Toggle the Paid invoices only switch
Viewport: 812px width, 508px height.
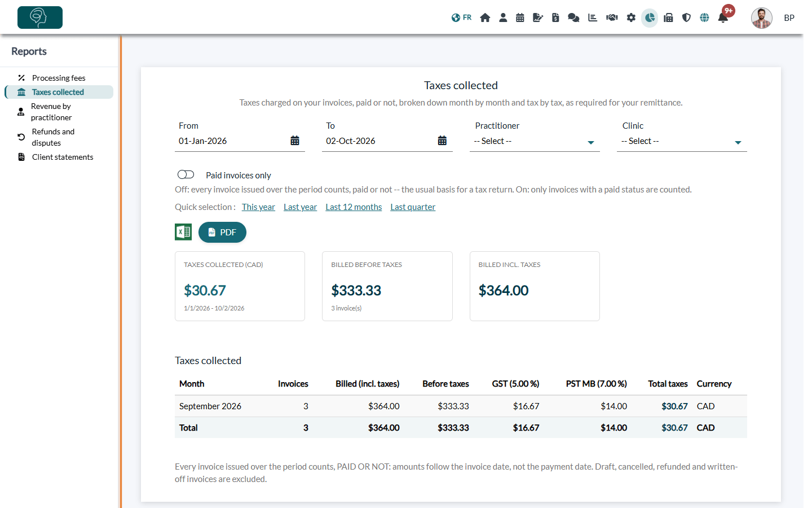click(x=186, y=174)
